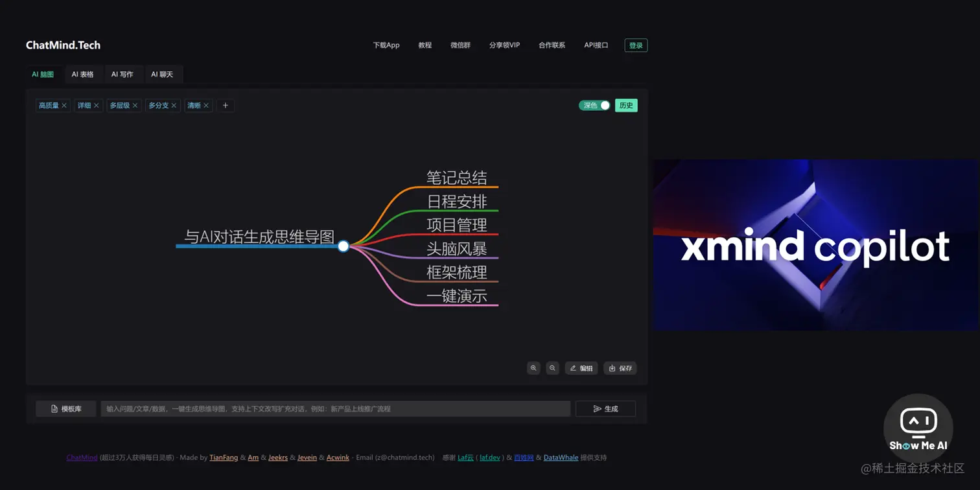The height and width of the screenshot is (490, 980).
Task: Open the Am author link
Action: tap(253, 458)
